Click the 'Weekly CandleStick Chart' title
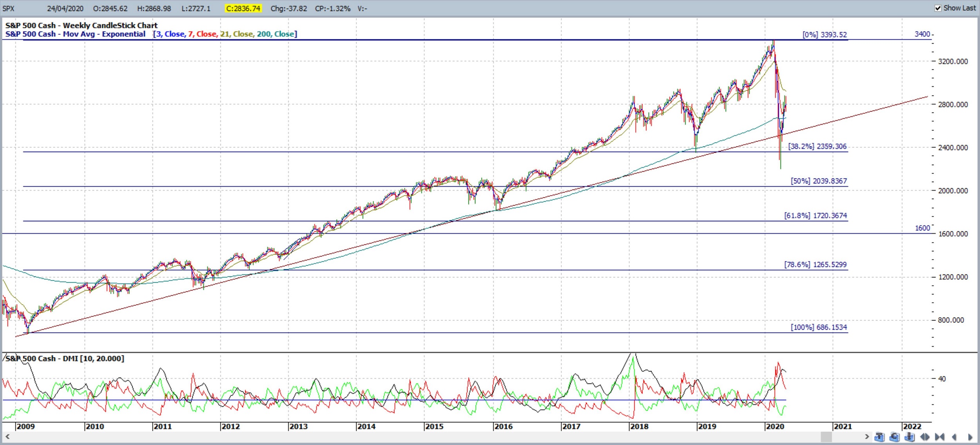This screenshot has width=980, height=445. (110, 25)
